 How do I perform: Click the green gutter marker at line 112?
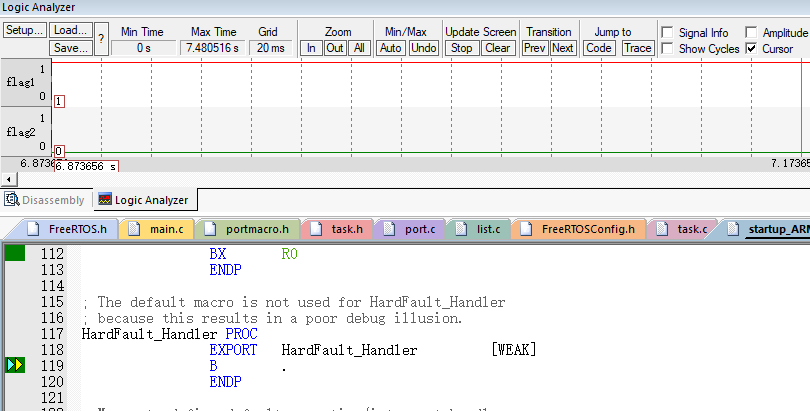coord(14,254)
